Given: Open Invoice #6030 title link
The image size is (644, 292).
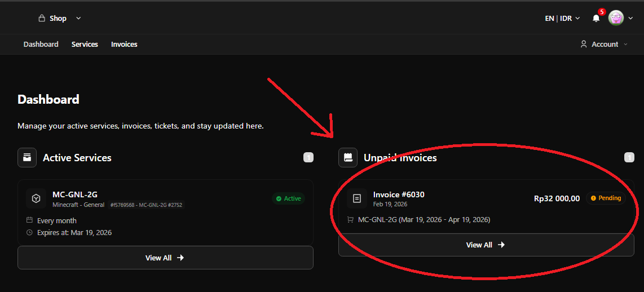Looking at the screenshot, I should click(x=399, y=194).
